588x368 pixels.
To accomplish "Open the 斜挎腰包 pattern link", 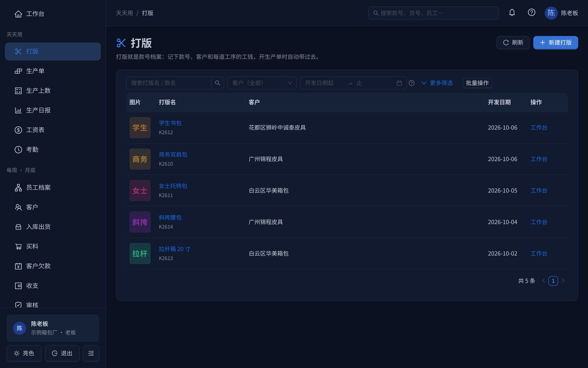I will tap(170, 217).
